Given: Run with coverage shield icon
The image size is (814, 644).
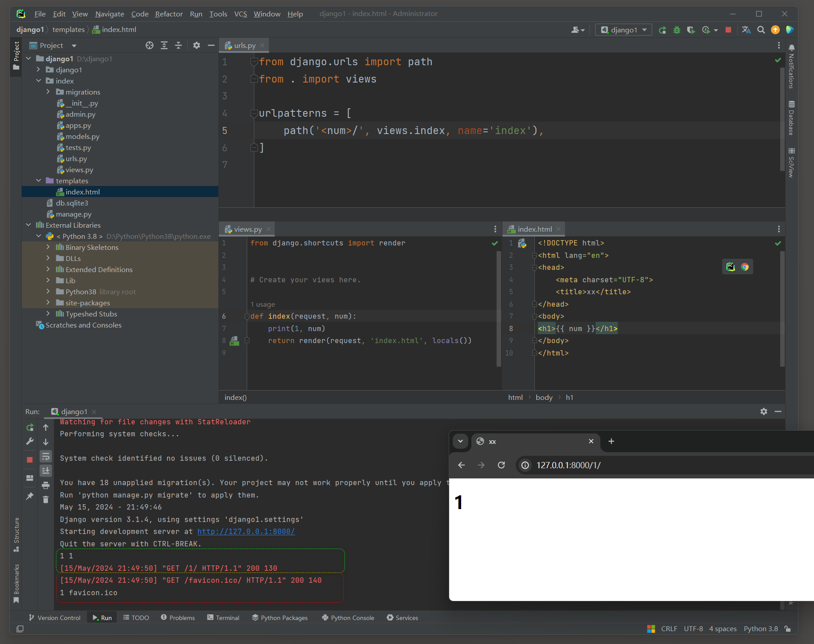Looking at the screenshot, I should coord(691,30).
